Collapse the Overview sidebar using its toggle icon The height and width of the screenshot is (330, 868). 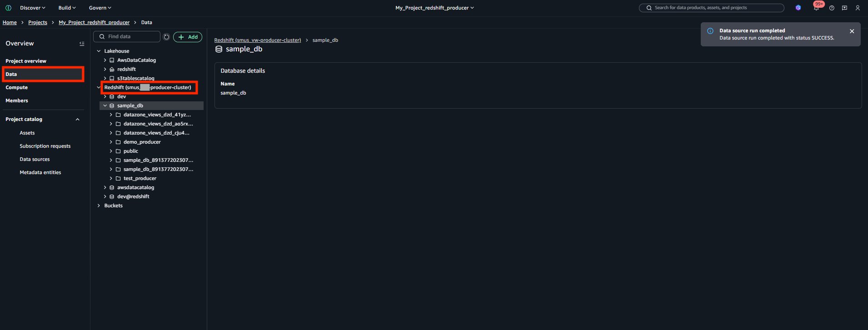(82, 44)
